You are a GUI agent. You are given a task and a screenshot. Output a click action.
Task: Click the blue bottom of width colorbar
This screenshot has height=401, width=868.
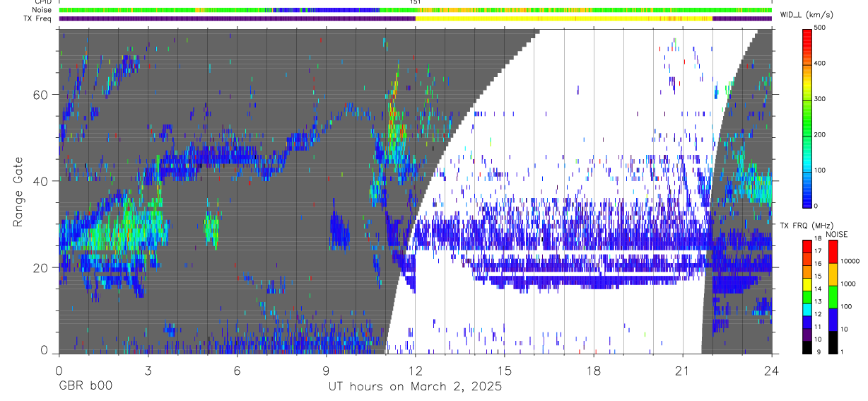[807, 198]
